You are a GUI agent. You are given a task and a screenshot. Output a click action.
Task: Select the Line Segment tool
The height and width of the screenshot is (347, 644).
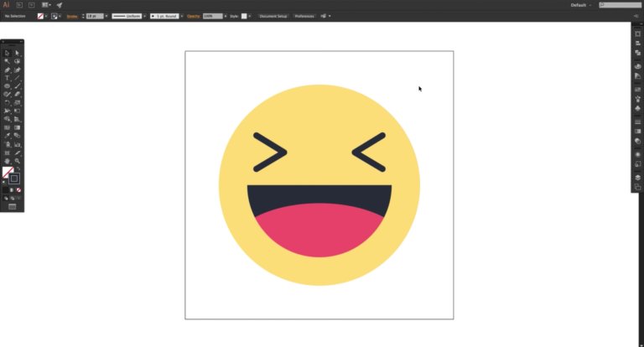(18, 78)
